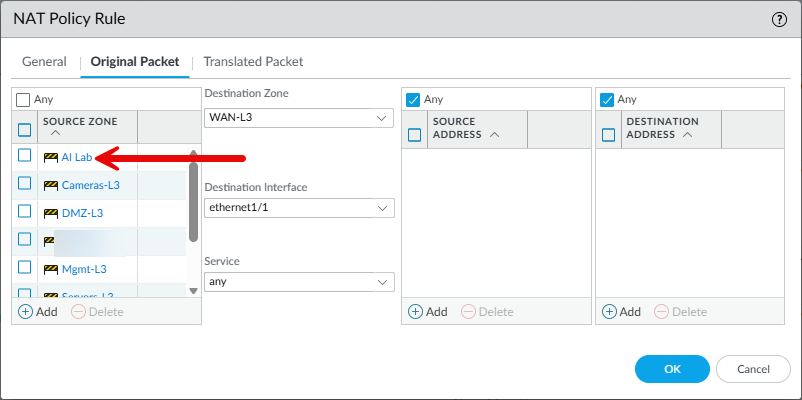Open the Service any dropdown
Viewport: 802px width, 400px height.
[299, 282]
